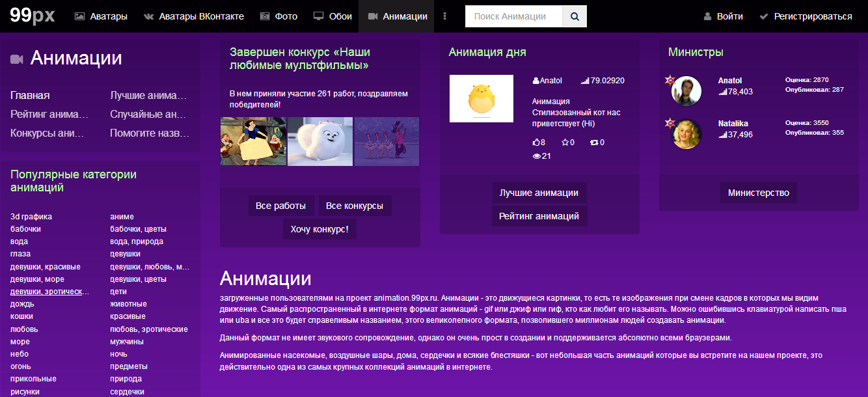The width and height of the screenshot is (868, 397).
Task: Click the magnifier search icon button
Action: (575, 16)
